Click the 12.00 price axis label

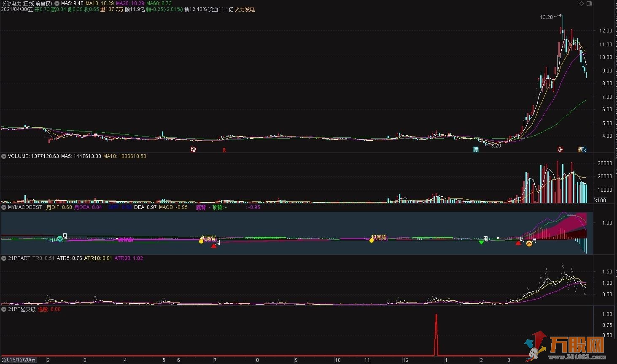pyautogui.click(x=606, y=31)
